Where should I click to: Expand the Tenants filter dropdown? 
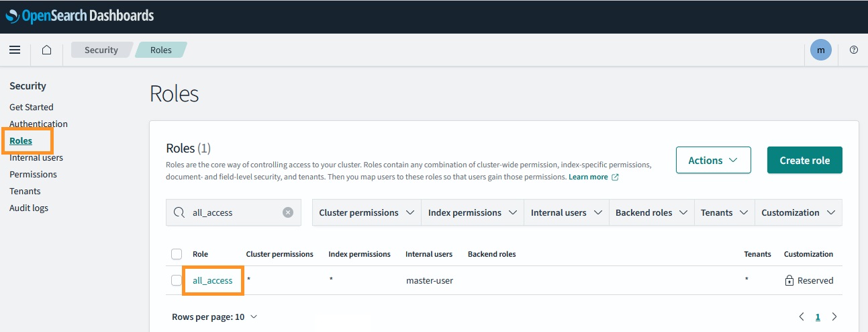pyautogui.click(x=724, y=212)
